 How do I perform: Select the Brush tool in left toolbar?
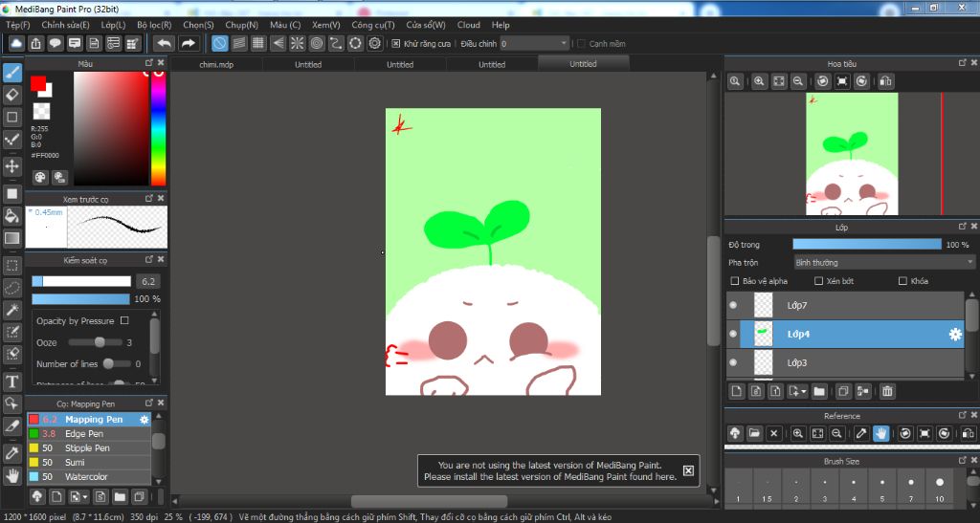click(11, 73)
